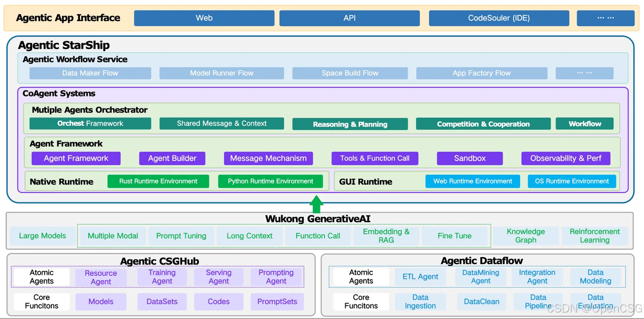Select the Long Context box

[250, 236]
